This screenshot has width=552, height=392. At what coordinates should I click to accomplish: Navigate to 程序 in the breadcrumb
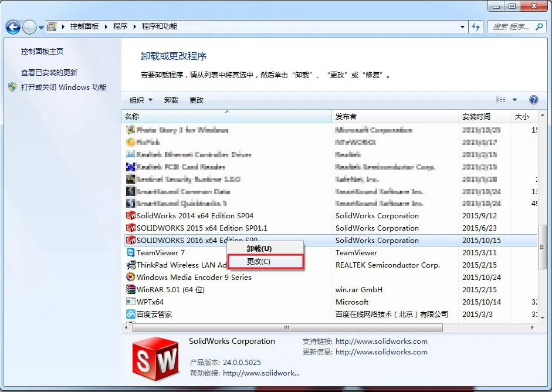click(x=120, y=26)
